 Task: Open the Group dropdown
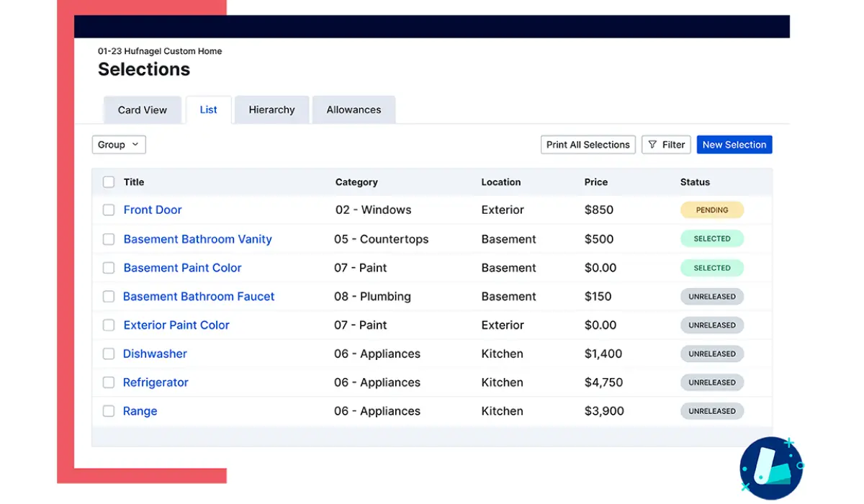point(119,145)
